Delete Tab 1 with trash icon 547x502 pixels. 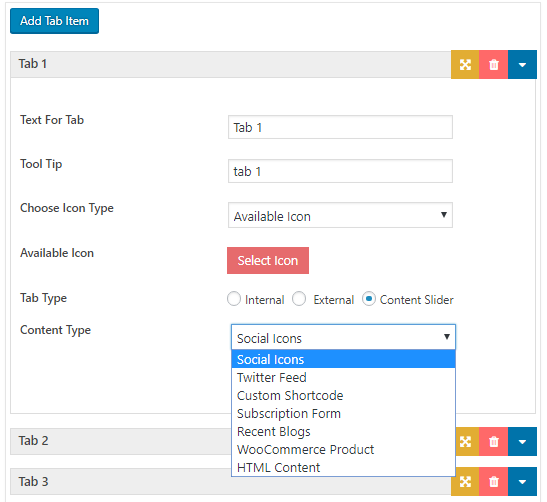[x=494, y=65]
